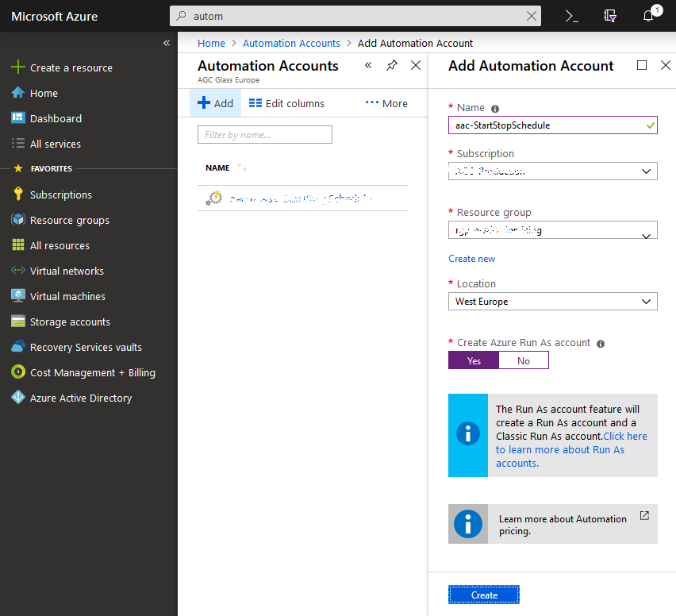676x616 pixels.
Task: Open All services in sidebar
Action: pos(56,144)
